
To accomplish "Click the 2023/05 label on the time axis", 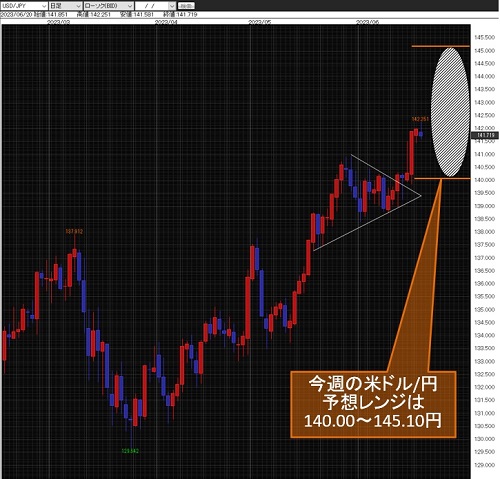I will 260,22.
